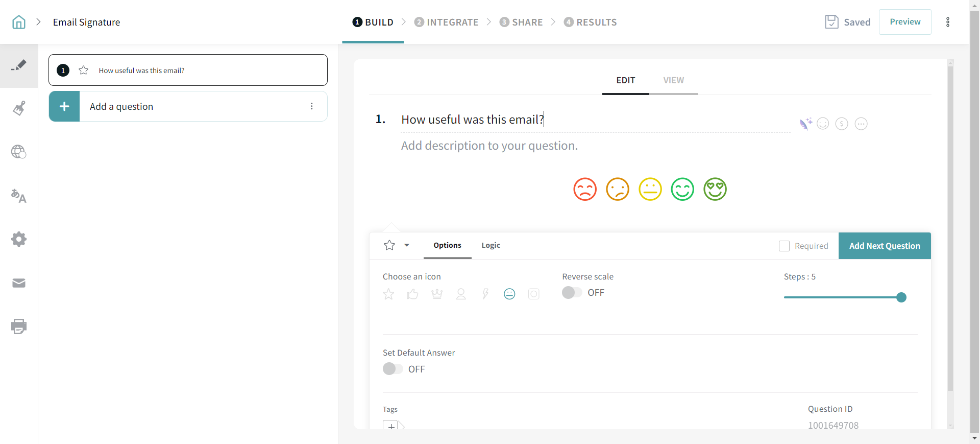Open Add a question options menu
The image size is (980, 444).
pyautogui.click(x=312, y=106)
